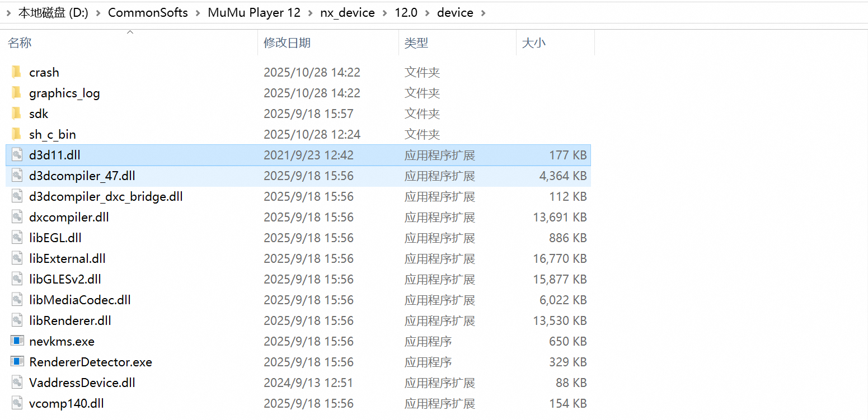Sort files by the 修改日期 column header
Screen dimensions: 868x420
click(287, 43)
